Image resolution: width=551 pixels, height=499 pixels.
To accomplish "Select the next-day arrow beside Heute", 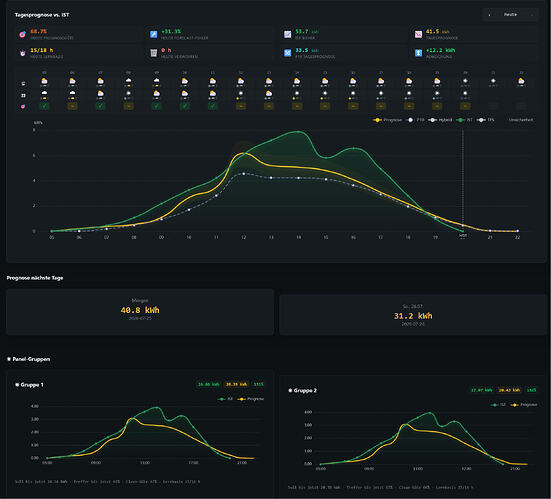I will tap(532, 15).
